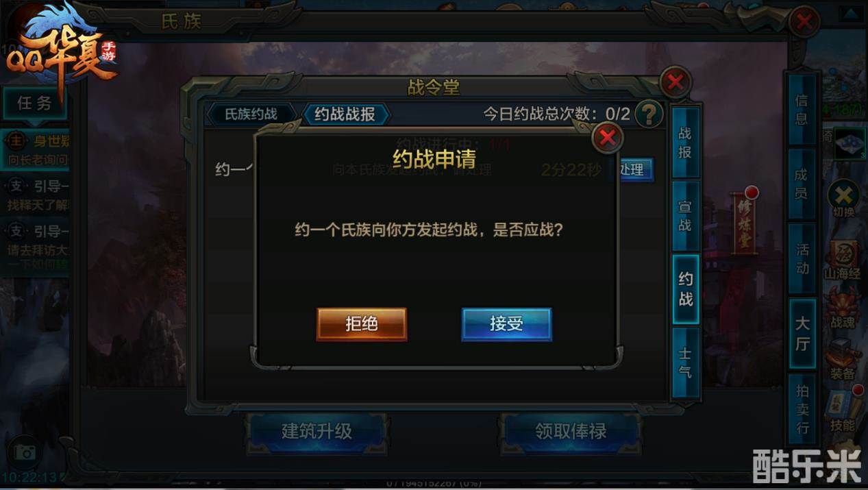Close the 约战申请 dialog red X
Image resolution: width=868 pixels, height=490 pixels.
pyautogui.click(x=607, y=138)
